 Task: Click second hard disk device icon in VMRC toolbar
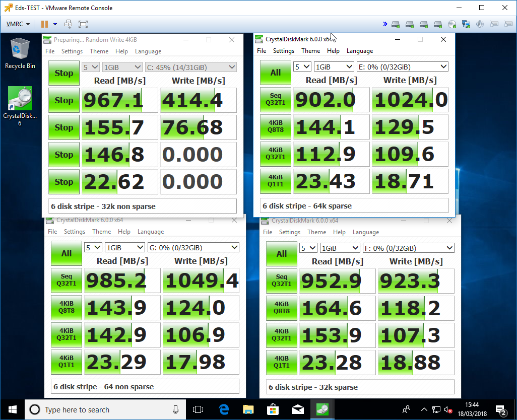(x=410, y=24)
